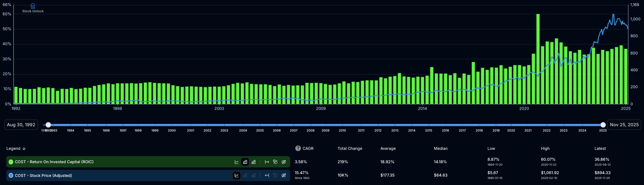The image size is (644, 185).
Task: Click stock price total change 10K%
Action: point(343,175)
